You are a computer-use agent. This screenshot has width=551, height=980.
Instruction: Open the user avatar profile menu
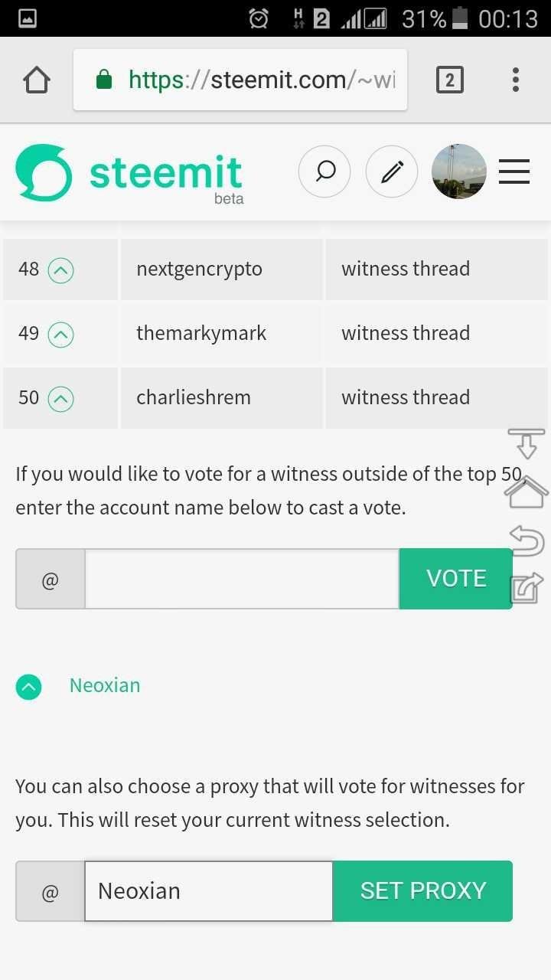pos(459,171)
